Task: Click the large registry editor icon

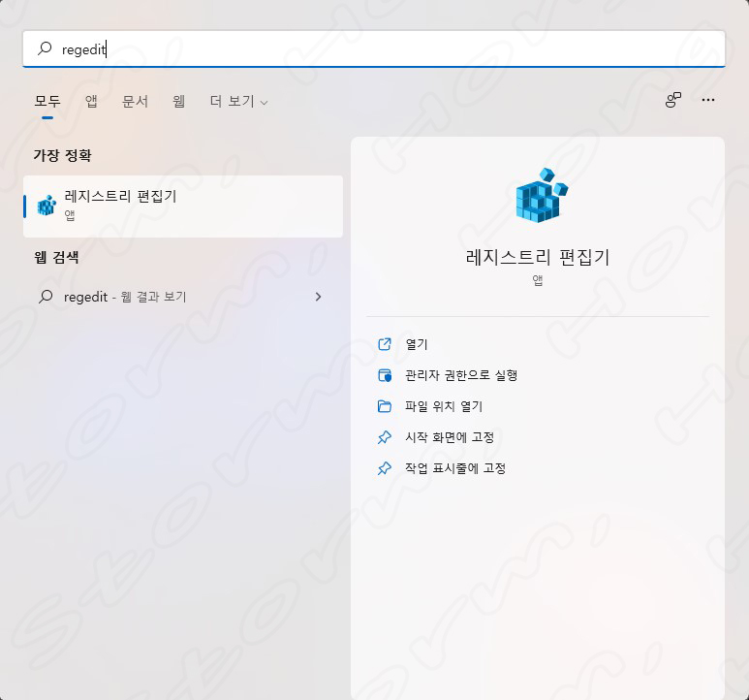Action: (x=542, y=195)
